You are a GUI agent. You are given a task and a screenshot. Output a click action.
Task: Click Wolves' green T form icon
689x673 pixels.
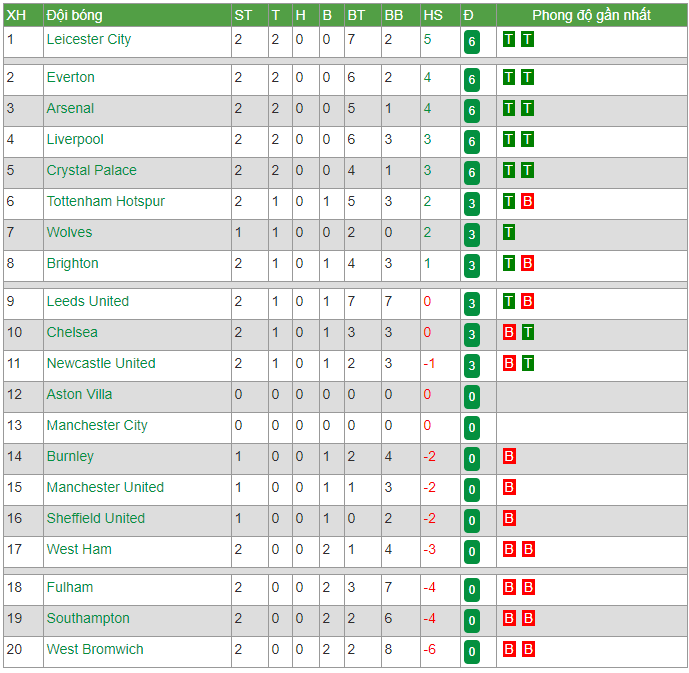(x=509, y=232)
